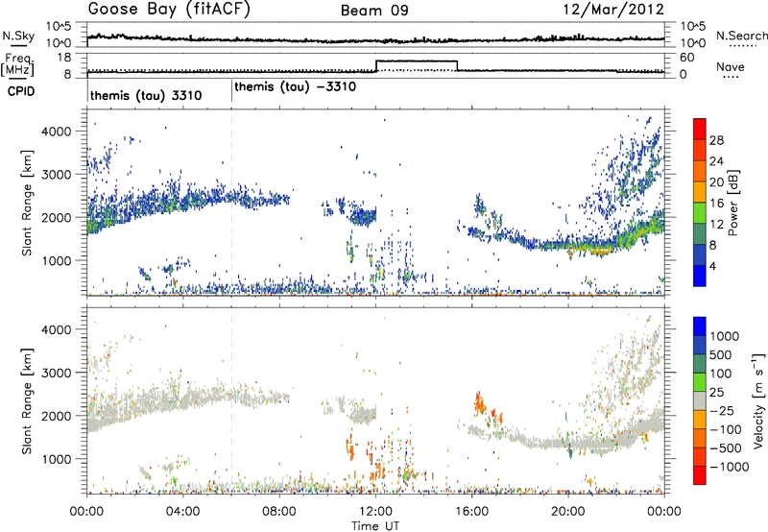Click the red top segment of Power color bar

tap(700, 129)
